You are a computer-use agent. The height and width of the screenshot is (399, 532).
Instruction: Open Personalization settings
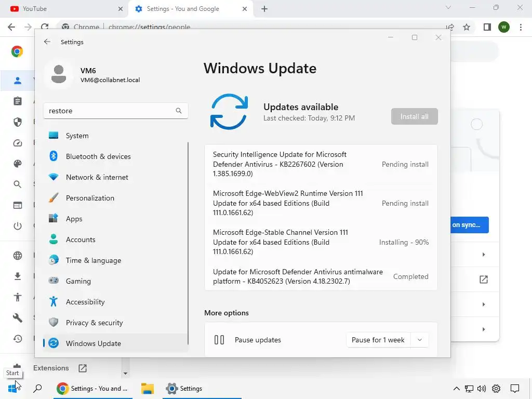(115, 198)
